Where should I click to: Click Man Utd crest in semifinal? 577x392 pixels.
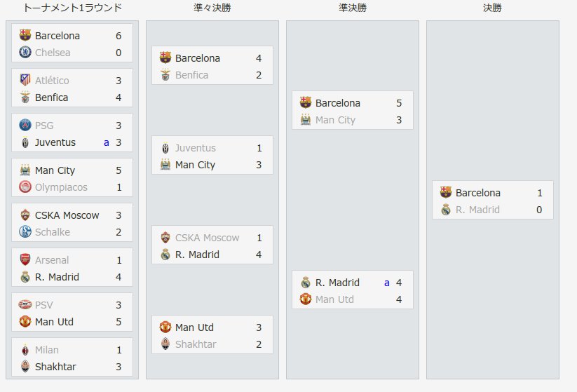tap(306, 299)
